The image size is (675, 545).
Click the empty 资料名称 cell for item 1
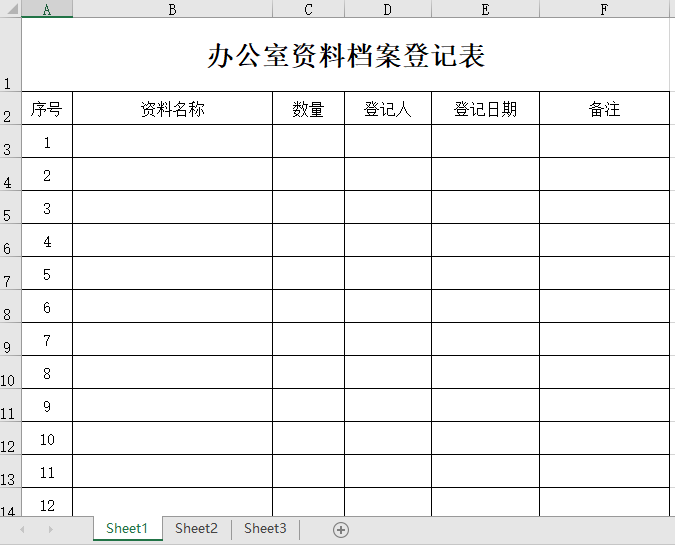(x=172, y=142)
